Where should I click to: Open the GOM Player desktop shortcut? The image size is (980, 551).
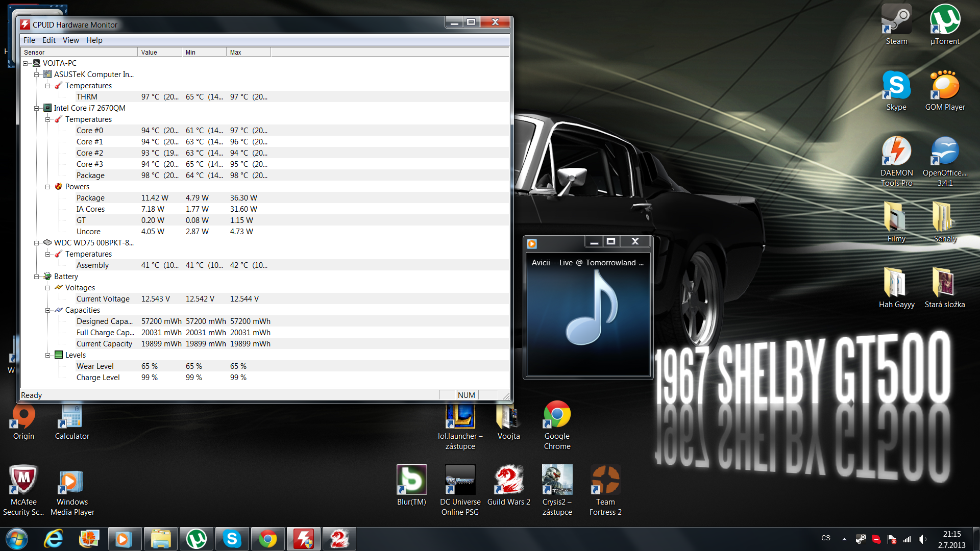[x=945, y=90]
